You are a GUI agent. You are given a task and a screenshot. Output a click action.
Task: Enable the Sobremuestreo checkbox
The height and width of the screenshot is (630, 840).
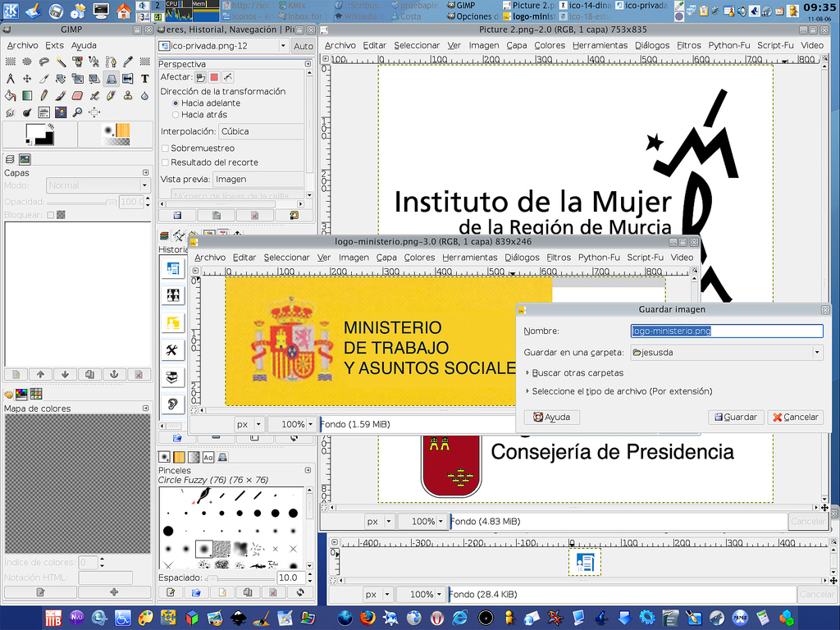pyautogui.click(x=166, y=148)
